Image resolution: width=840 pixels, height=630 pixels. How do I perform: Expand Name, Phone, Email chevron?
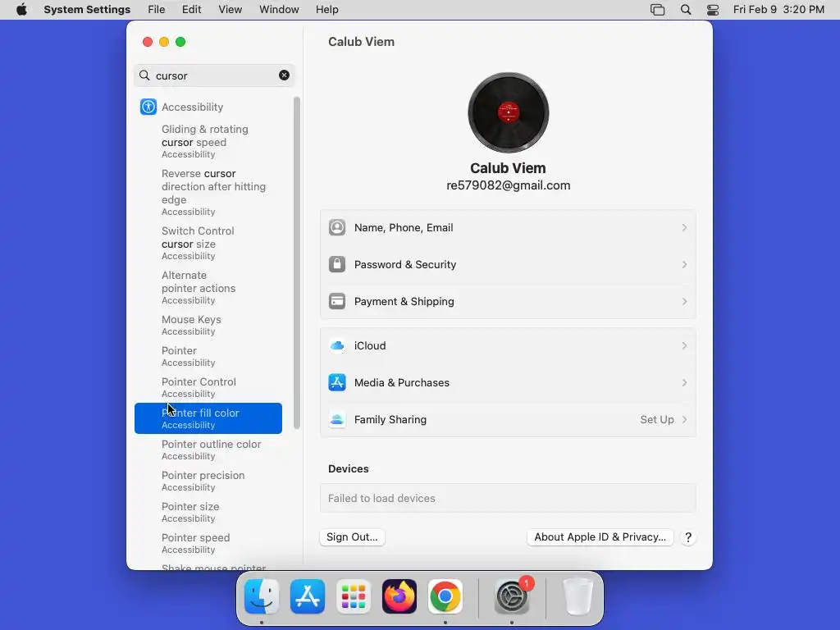point(684,227)
